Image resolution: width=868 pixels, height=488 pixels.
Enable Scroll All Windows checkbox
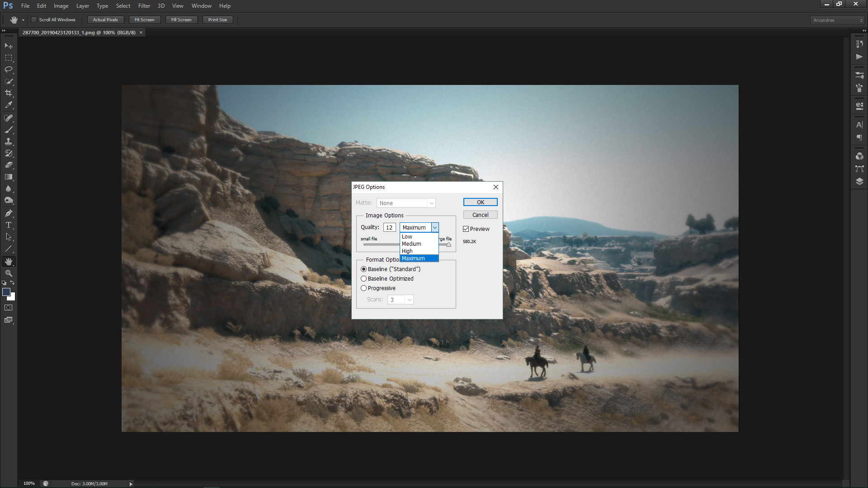[34, 20]
